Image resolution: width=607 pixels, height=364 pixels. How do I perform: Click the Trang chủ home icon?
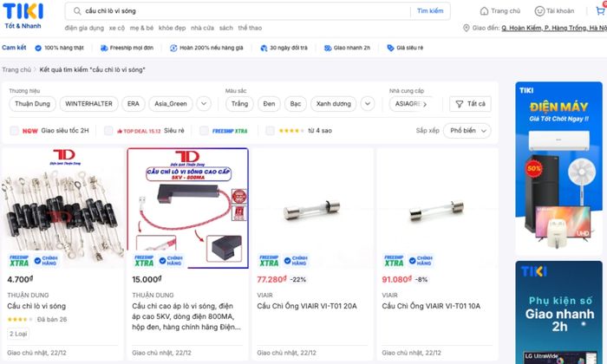pyautogui.click(x=484, y=10)
